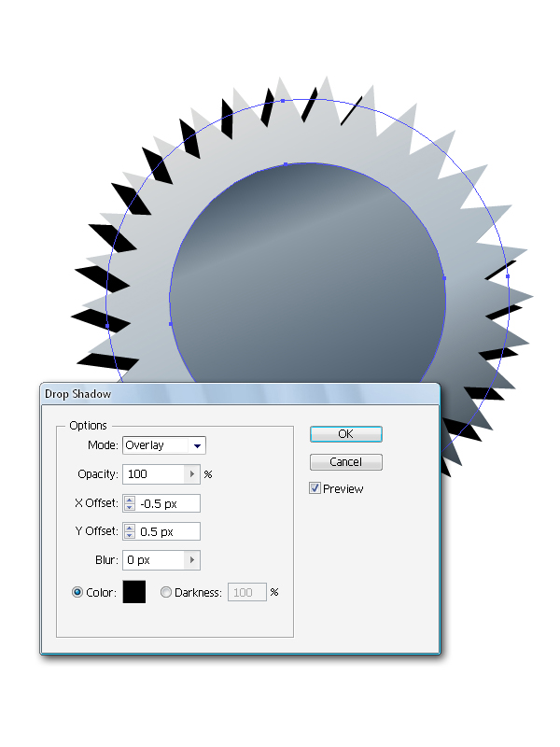Toggle the Preview checkbox
The width and height of the screenshot is (560, 747).
315,487
